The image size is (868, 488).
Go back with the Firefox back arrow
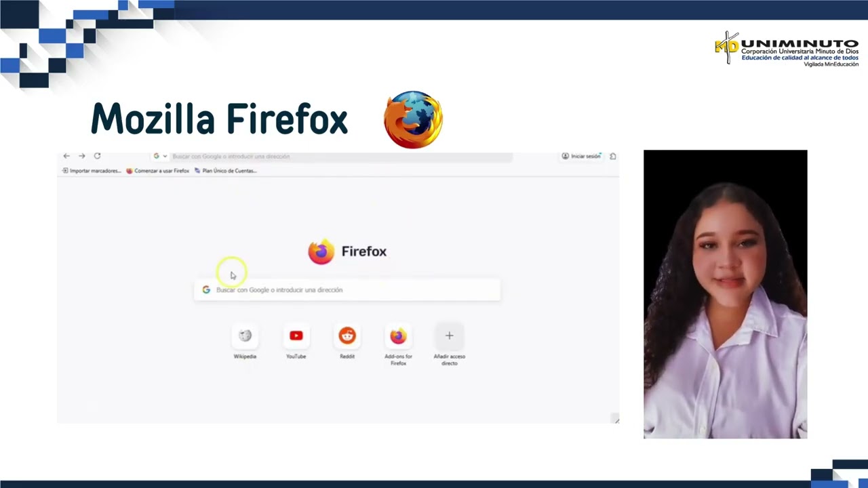tap(66, 156)
